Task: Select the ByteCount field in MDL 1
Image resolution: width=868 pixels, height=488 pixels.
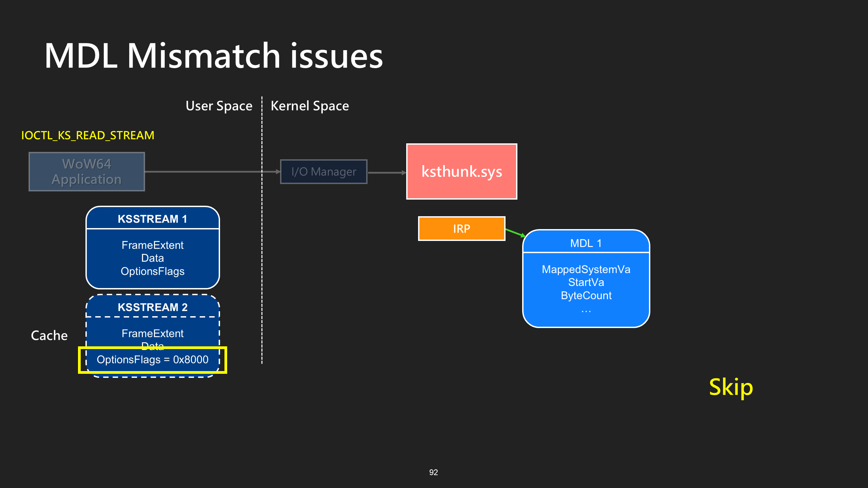Action: (586, 296)
